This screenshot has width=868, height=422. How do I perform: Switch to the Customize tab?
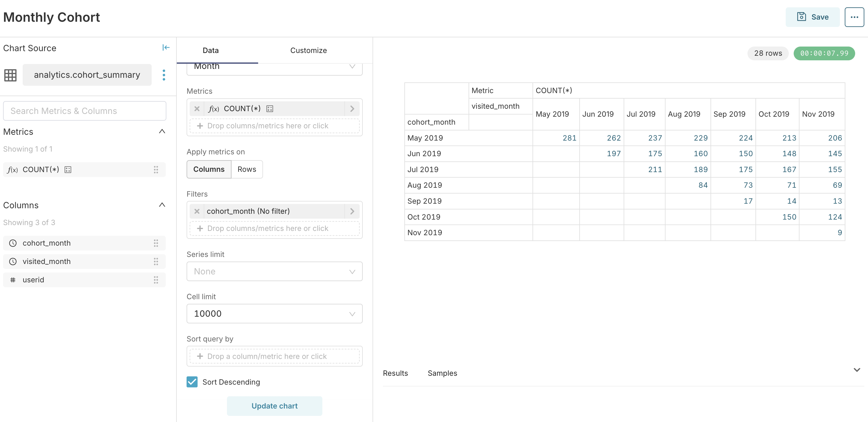pos(308,51)
